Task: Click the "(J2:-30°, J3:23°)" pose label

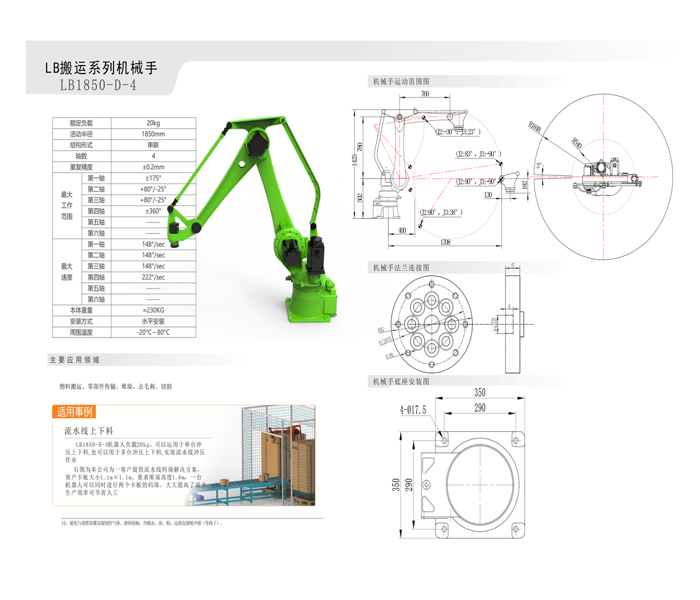Action: [457, 132]
